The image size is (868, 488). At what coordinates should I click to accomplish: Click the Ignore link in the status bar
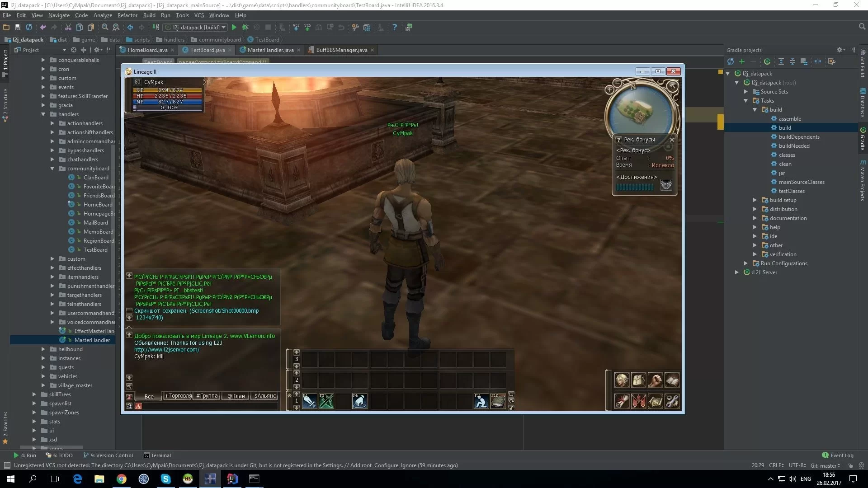pyautogui.click(x=409, y=465)
